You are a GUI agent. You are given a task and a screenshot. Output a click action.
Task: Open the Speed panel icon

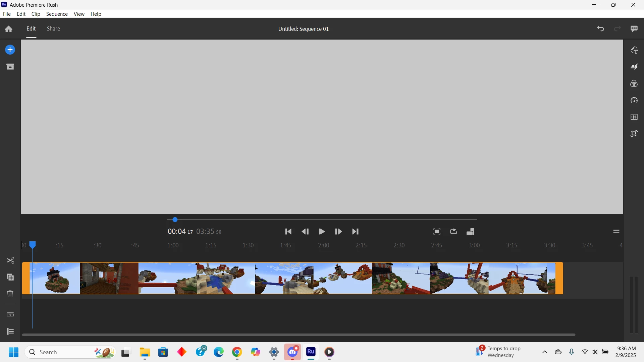click(x=634, y=100)
